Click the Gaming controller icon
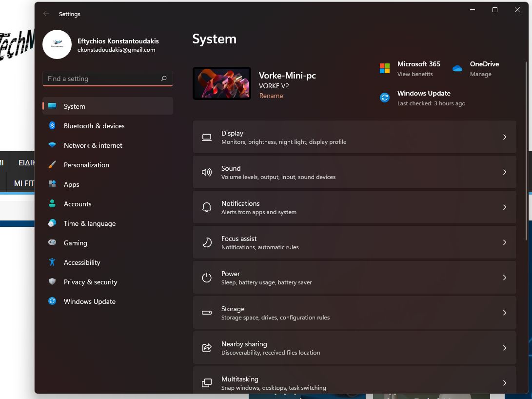 [52, 242]
